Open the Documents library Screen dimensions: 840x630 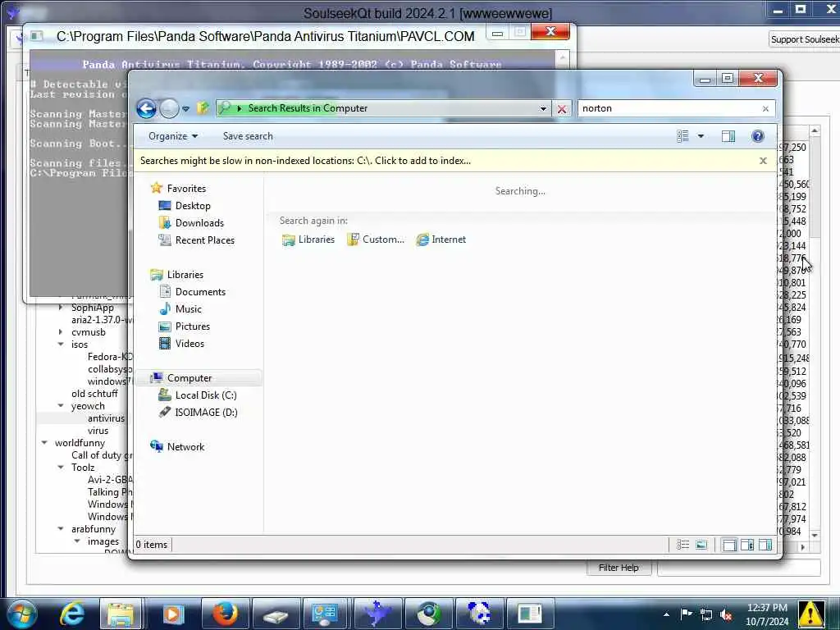coord(200,292)
